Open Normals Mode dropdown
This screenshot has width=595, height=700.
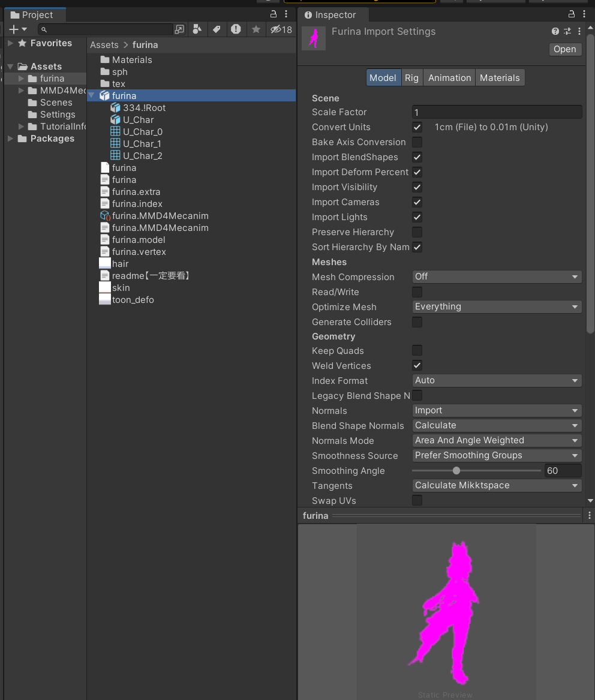click(497, 440)
